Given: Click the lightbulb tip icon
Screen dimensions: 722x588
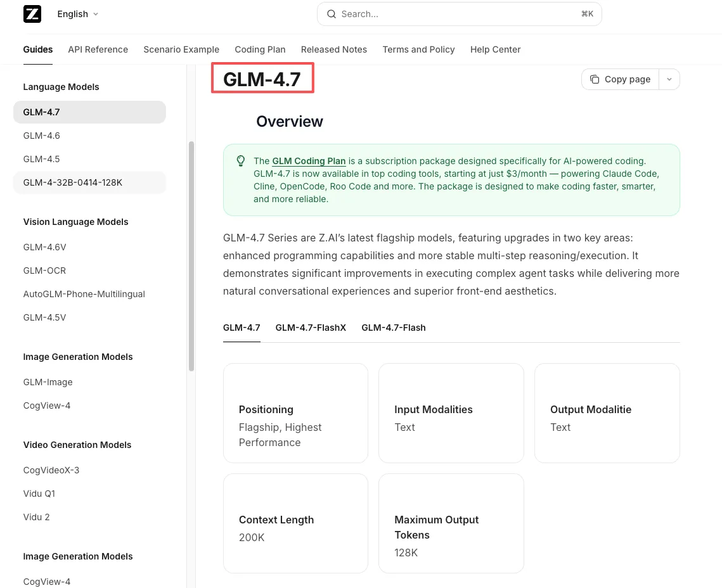Looking at the screenshot, I should pos(241,161).
